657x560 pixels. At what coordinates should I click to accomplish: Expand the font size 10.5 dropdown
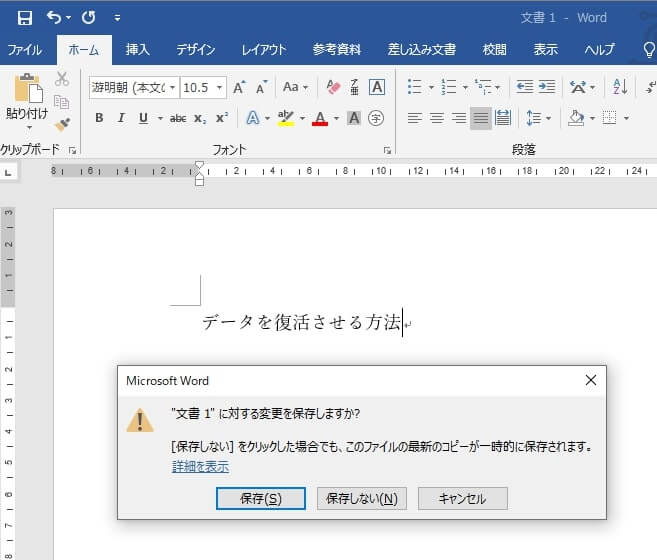[x=219, y=88]
